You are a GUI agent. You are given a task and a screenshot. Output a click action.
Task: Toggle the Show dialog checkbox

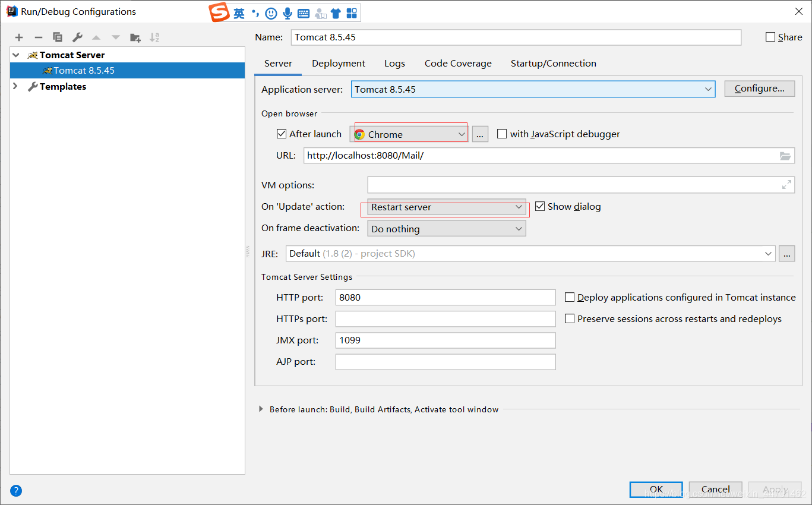point(540,206)
